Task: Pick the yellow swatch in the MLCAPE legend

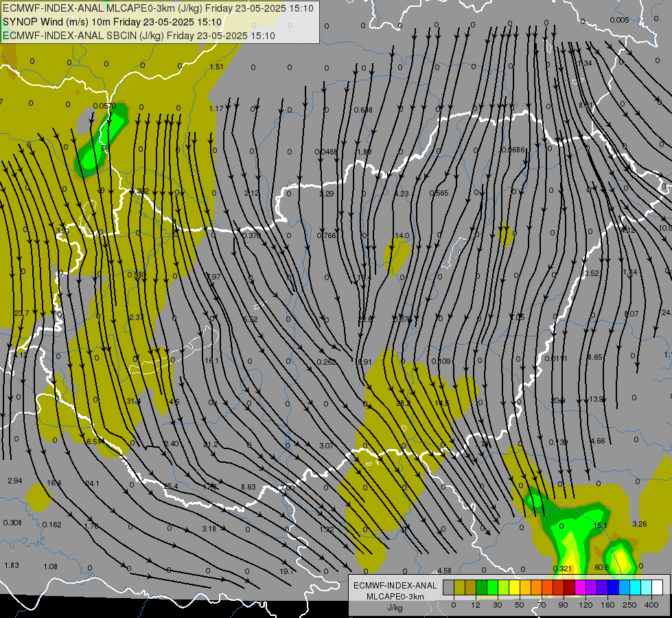Action: click(515, 587)
